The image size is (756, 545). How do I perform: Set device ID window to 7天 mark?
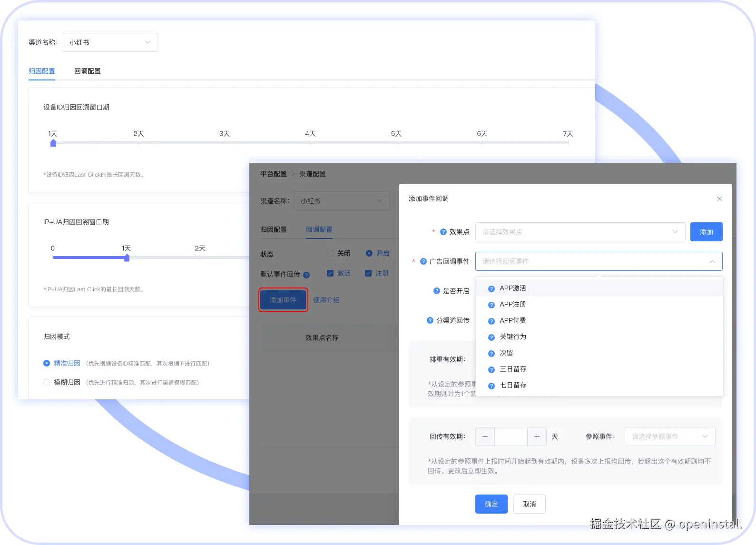pos(568,142)
